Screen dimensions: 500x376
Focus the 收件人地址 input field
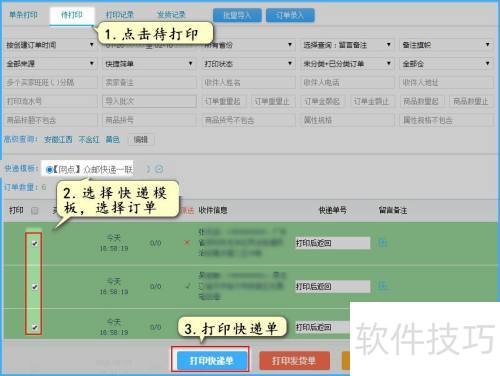point(446,82)
